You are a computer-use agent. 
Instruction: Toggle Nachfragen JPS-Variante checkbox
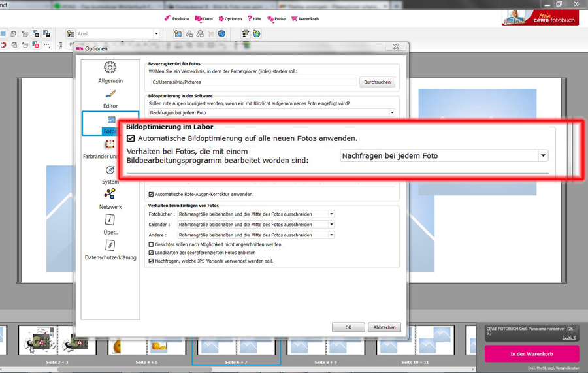(x=151, y=261)
